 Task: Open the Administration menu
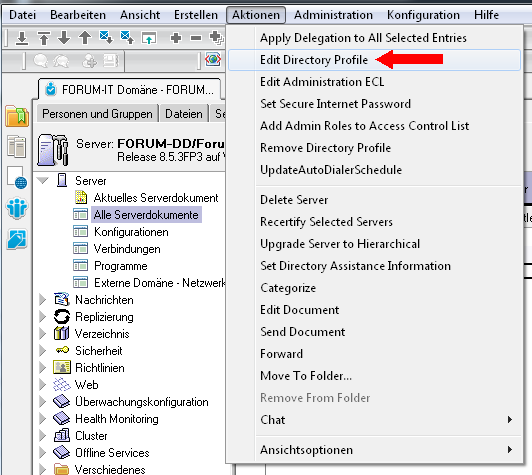[x=333, y=15]
